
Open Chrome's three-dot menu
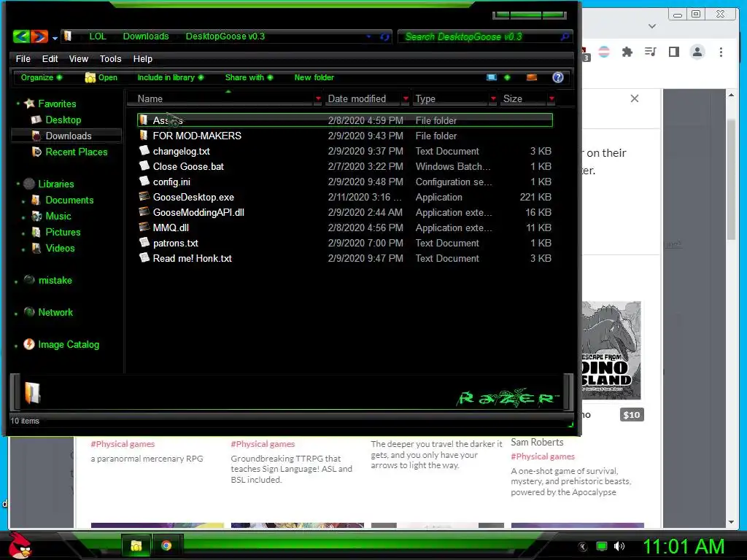(721, 52)
